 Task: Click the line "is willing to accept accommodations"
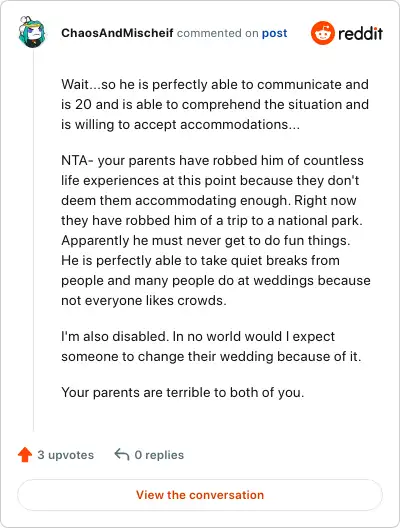pyautogui.click(x=180, y=125)
